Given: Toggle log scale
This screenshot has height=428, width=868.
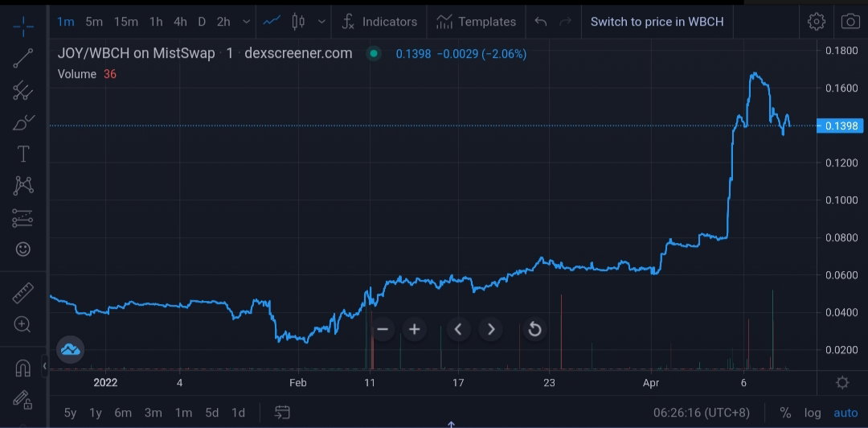Looking at the screenshot, I should (x=813, y=413).
